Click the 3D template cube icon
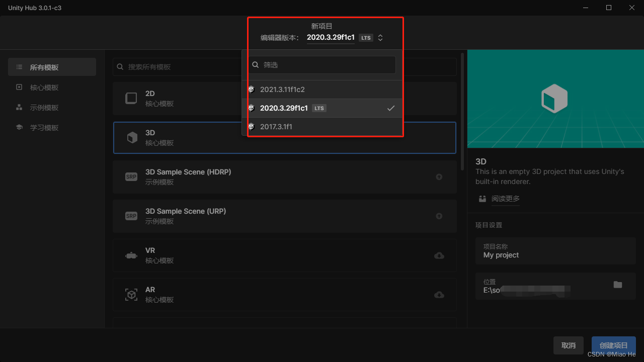The image size is (644, 362). click(132, 137)
